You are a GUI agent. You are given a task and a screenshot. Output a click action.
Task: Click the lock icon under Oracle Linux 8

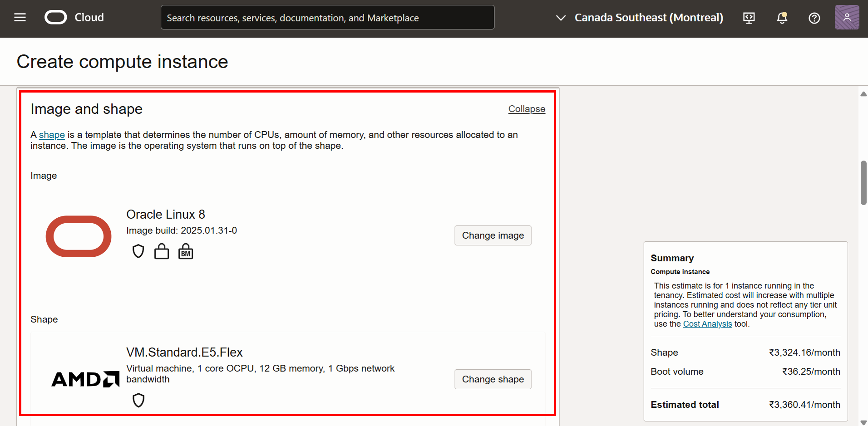[162, 251]
